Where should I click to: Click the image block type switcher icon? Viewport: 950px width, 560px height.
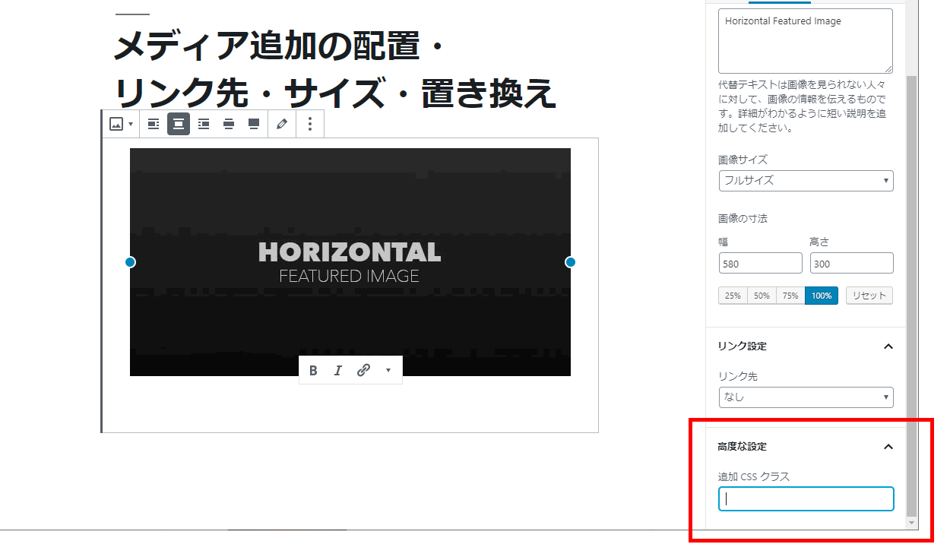(121, 124)
